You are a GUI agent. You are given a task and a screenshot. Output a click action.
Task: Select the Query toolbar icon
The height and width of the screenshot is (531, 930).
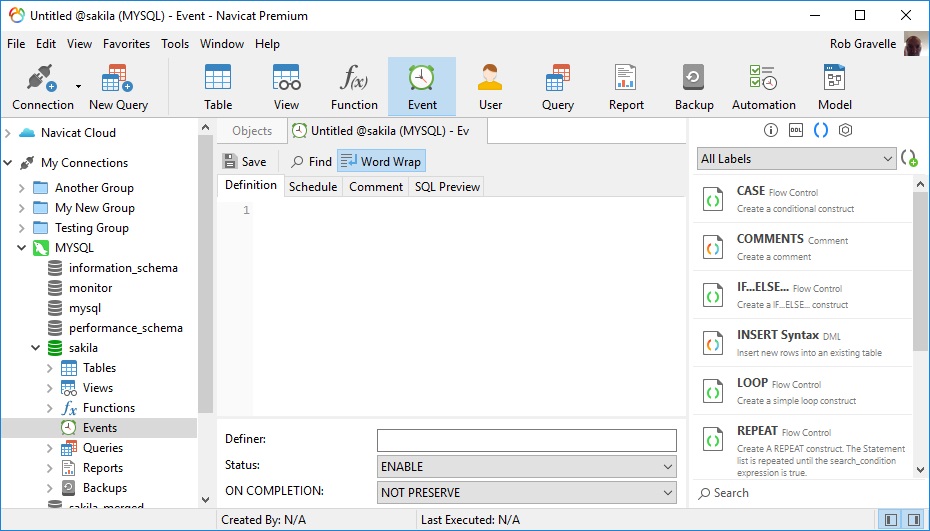pyautogui.click(x=558, y=87)
